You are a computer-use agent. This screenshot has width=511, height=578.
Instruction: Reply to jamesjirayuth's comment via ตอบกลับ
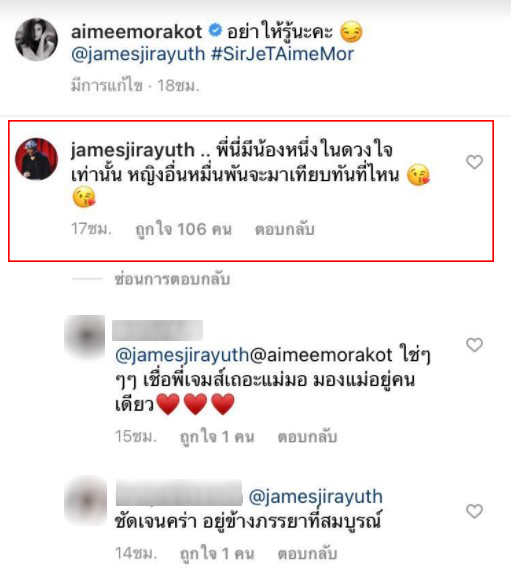point(285,229)
